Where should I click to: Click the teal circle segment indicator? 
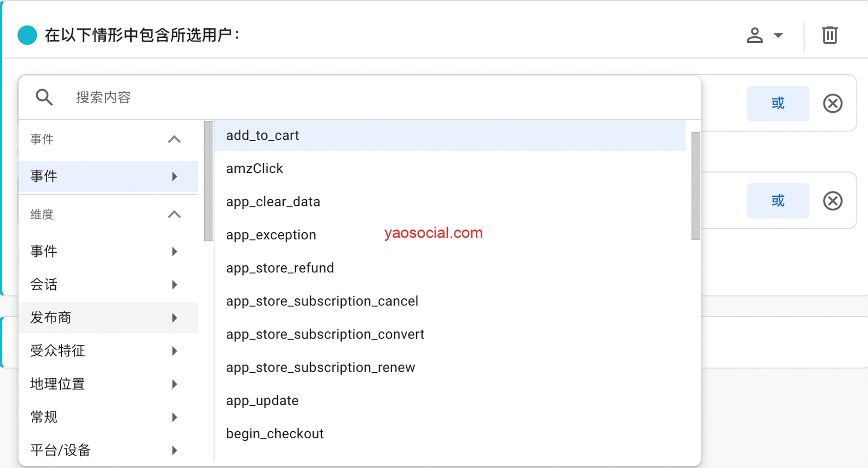click(x=27, y=35)
